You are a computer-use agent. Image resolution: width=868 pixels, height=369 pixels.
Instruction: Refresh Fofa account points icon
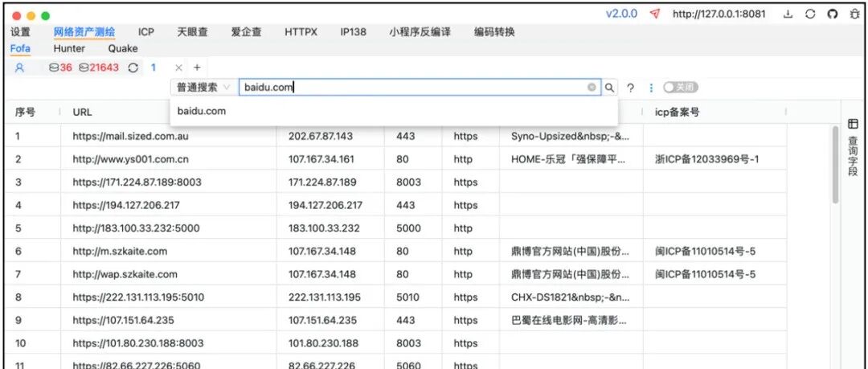133,68
